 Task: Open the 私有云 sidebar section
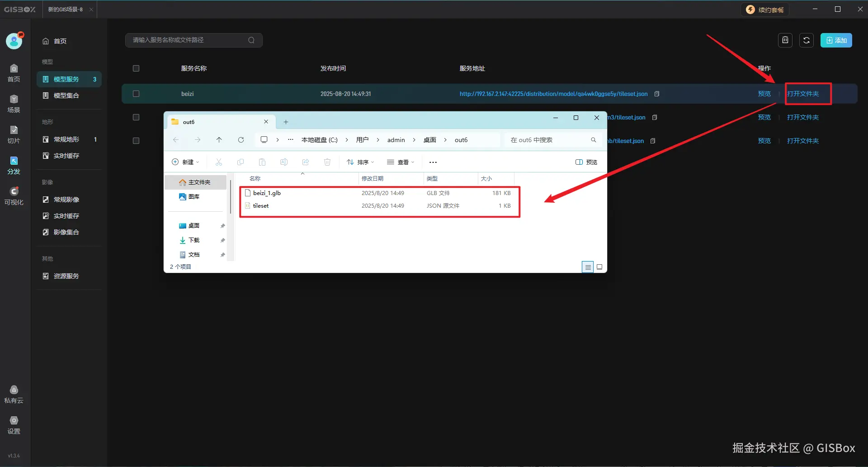14,394
